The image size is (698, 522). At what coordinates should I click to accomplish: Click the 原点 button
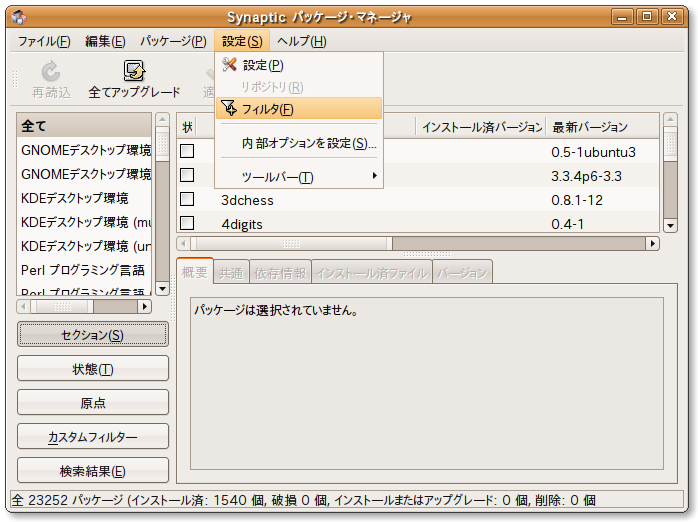coord(93,403)
